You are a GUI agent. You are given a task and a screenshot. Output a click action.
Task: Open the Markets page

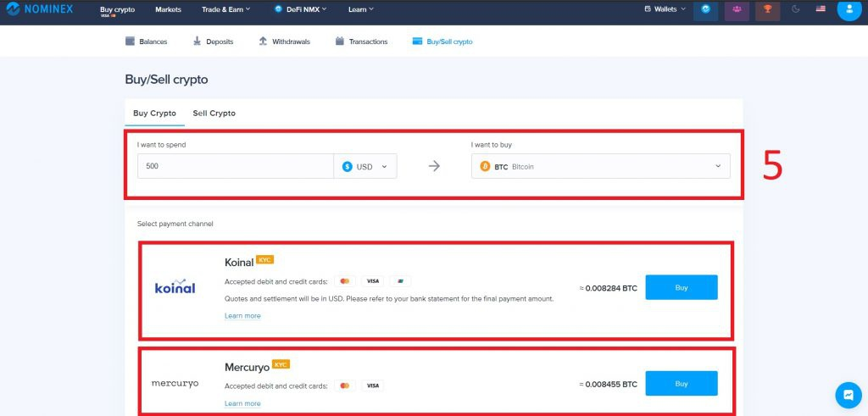pos(169,9)
